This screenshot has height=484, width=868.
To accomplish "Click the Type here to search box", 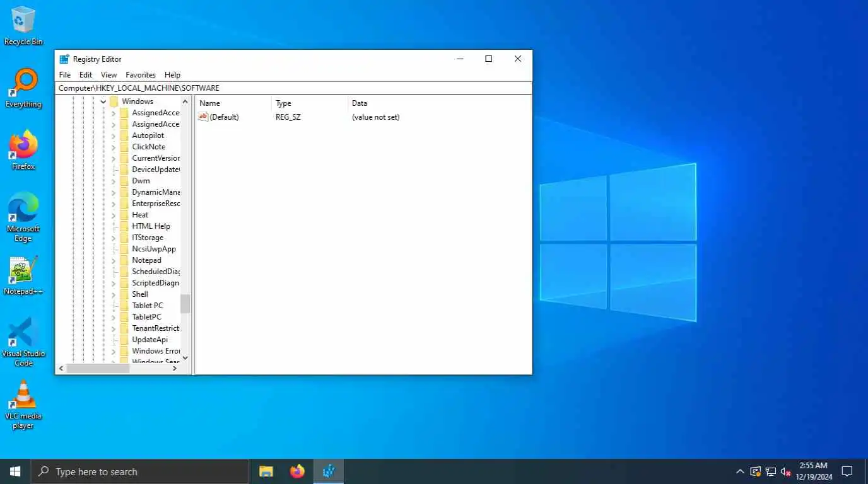I will coord(140,471).
